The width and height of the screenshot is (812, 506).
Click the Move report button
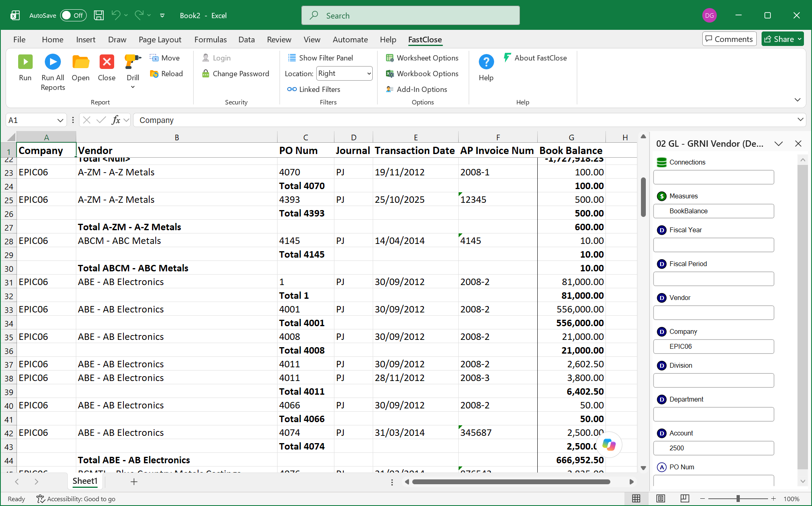click(x=165, y=58)
